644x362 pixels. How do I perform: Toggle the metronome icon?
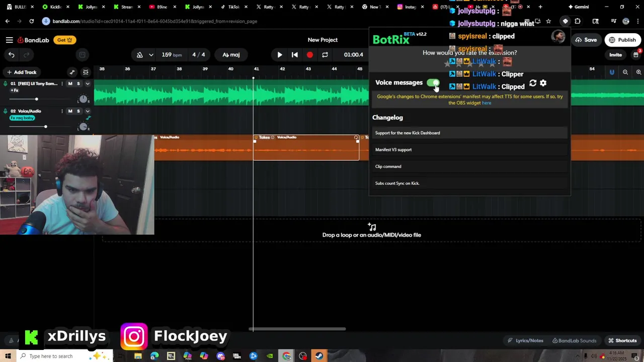click(x=139, y=55)
